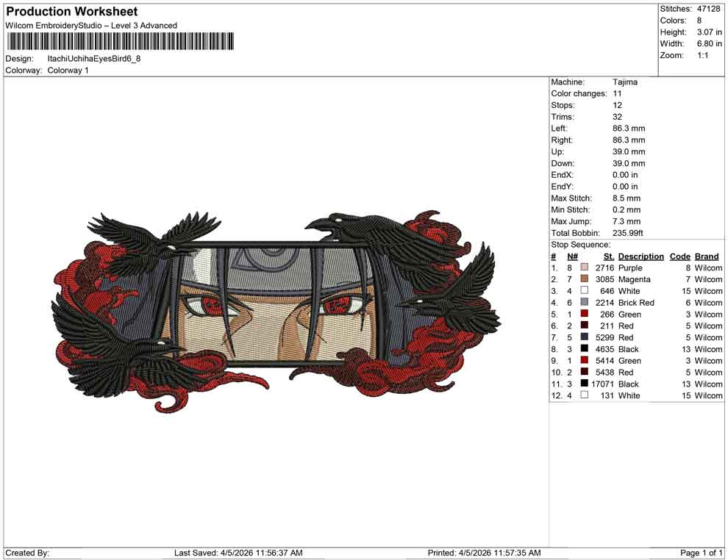Click the Machine value 'Tajima'
The image size is (728, 560).
625,82
